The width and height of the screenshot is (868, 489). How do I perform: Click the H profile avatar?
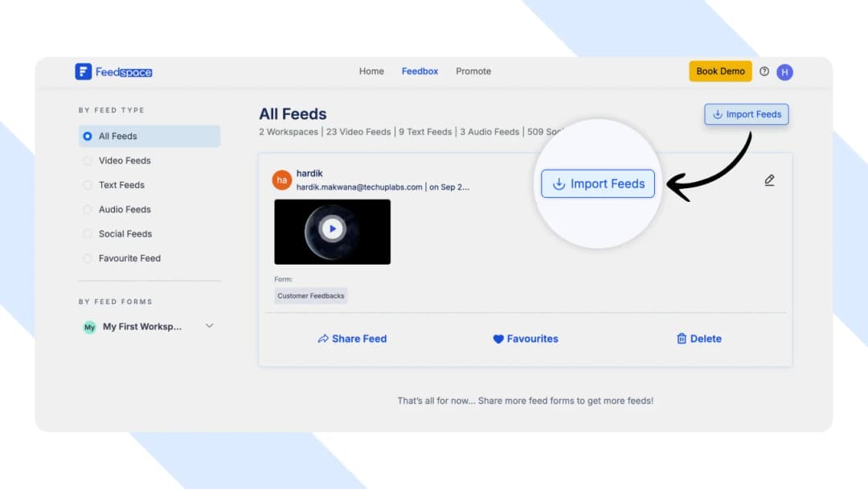tap(784, 72)
